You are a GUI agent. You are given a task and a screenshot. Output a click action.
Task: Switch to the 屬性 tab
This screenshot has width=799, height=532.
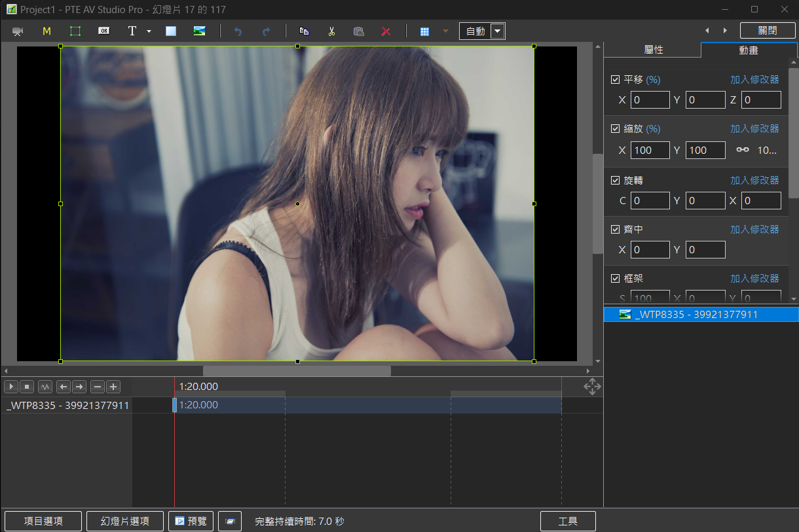[x=654, y=50]
